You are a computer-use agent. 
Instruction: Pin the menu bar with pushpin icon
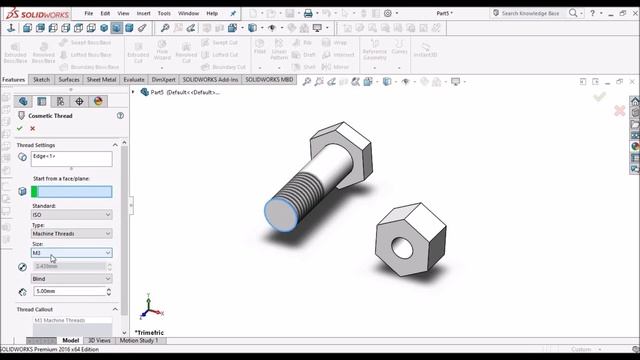pos(233,13)
